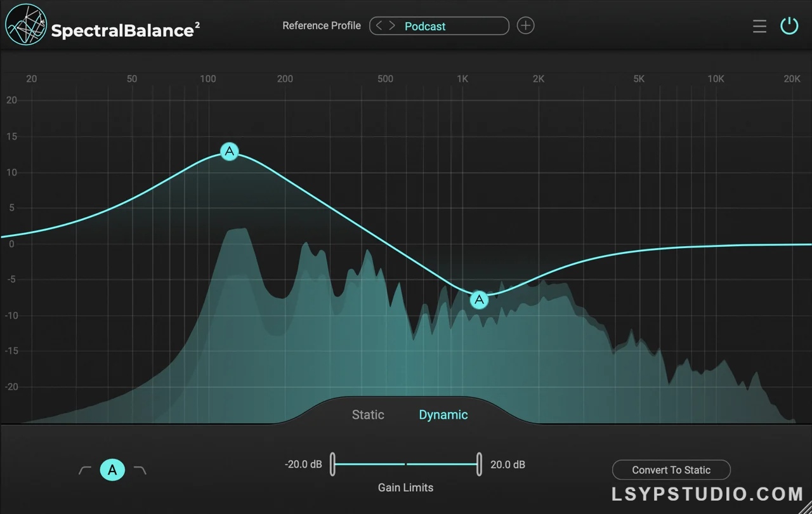
Task: Click the lower Gain Limits slider handle
Action: [332, 465]
